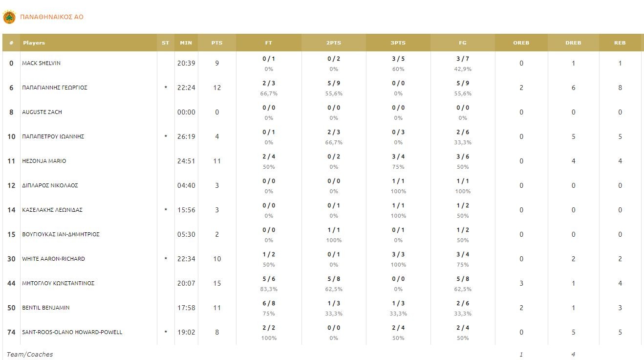This screenshot has height=360, width=644.
Task: Sort by the MIN column header
Action: point(186,43)
